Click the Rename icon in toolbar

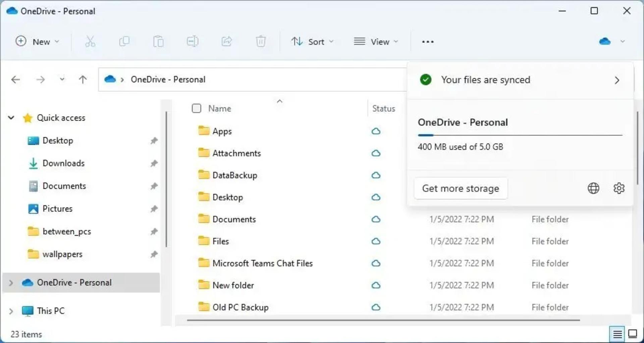coord(193,42)
